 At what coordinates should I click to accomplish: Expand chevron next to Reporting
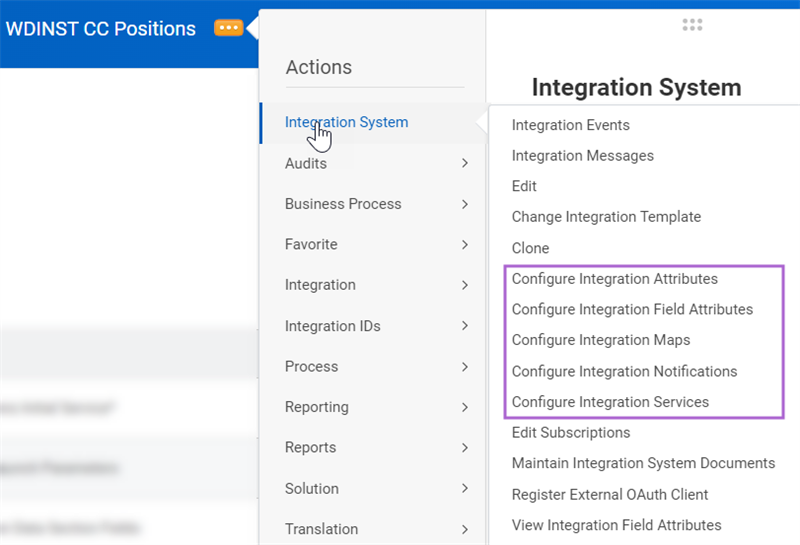pos(465,407)
